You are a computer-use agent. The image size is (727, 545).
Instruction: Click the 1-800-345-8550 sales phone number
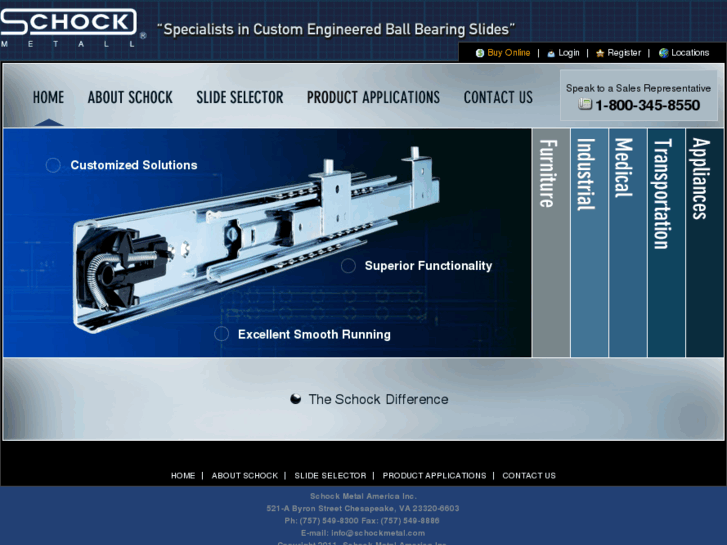pyautogui.click(x=647, y=105)
